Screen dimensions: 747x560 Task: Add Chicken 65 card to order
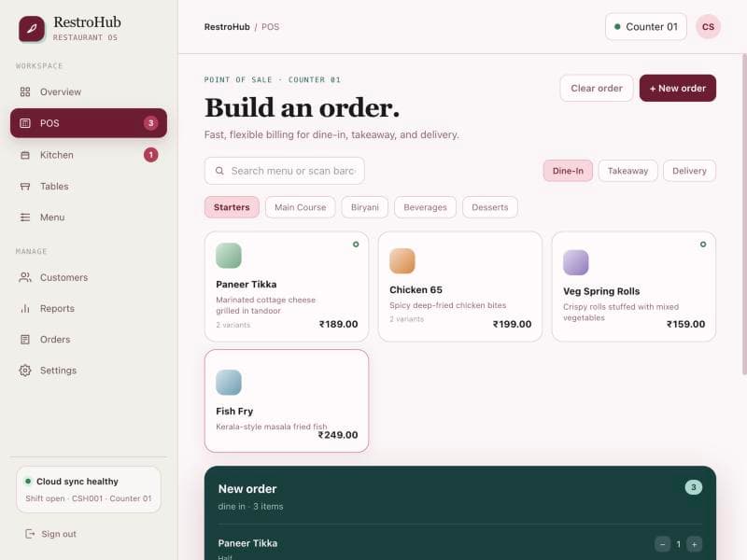[x=460, y=287]
